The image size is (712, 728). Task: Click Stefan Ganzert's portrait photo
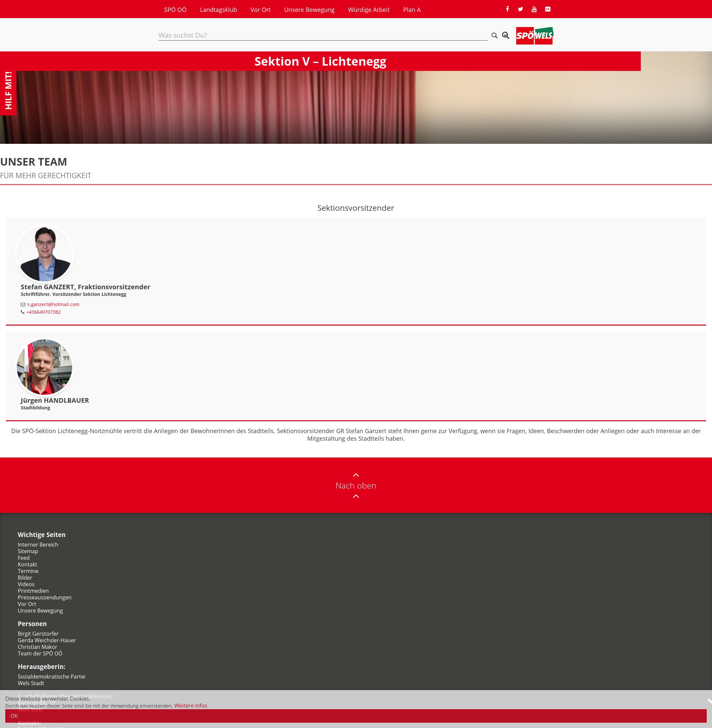45,253
